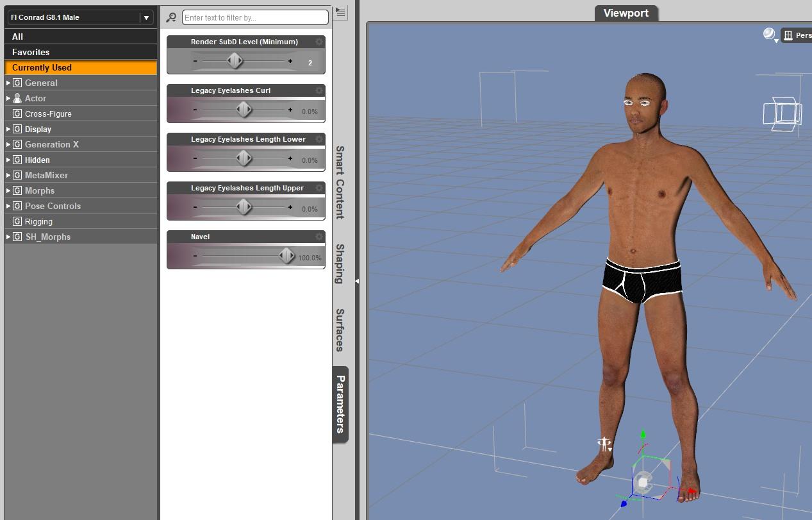This screenshot has height=520, width=812.
Task: Click the filter text input field
Action: click(x=255, y=17)
